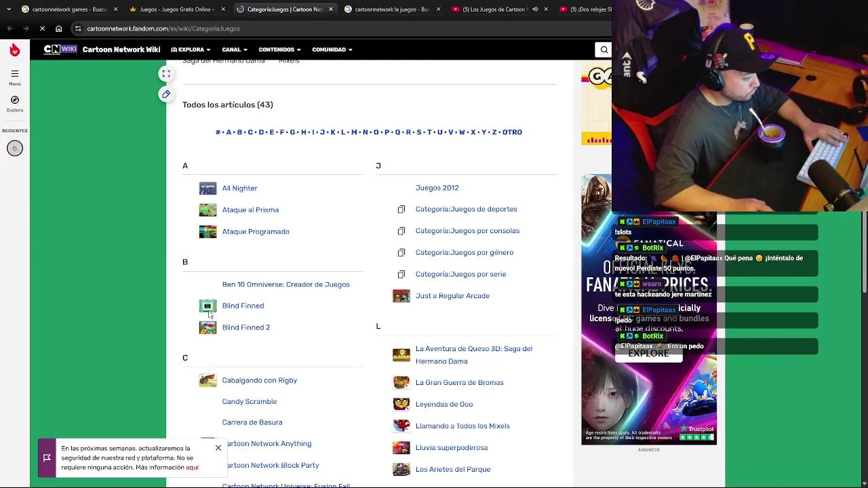
Task: Open the wiki search magnifier
Action: [x=604, y=49]
